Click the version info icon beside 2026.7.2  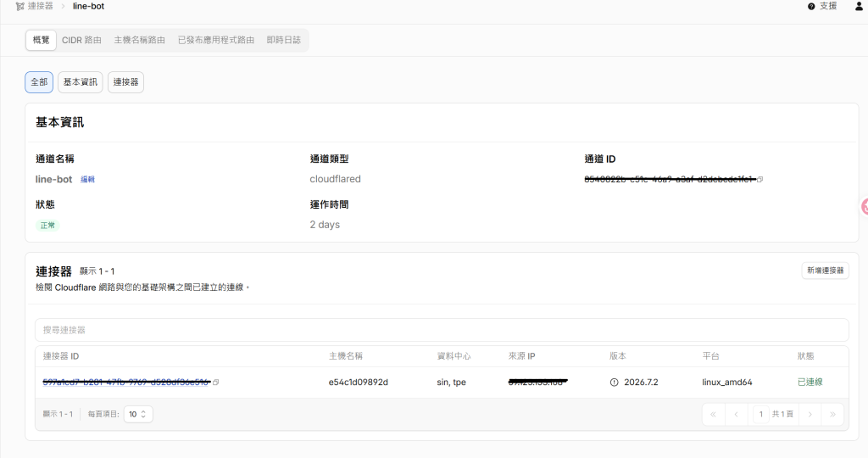click(614, 383)
